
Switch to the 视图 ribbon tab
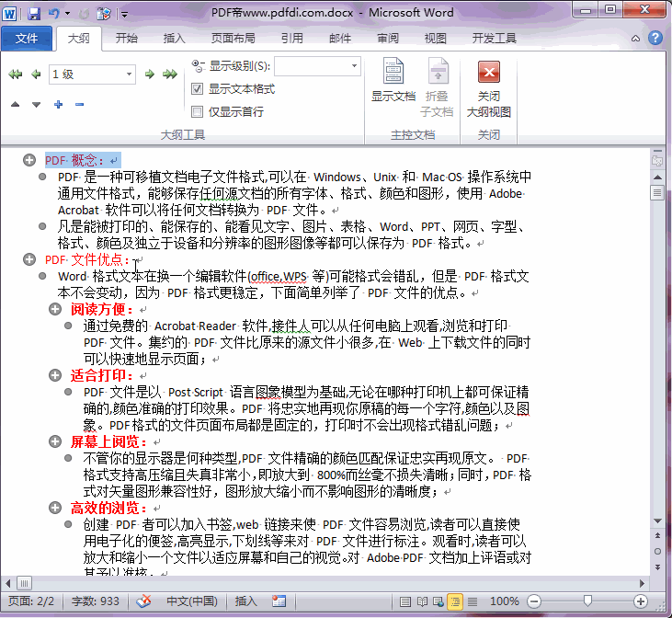click(x=436, y=39)
